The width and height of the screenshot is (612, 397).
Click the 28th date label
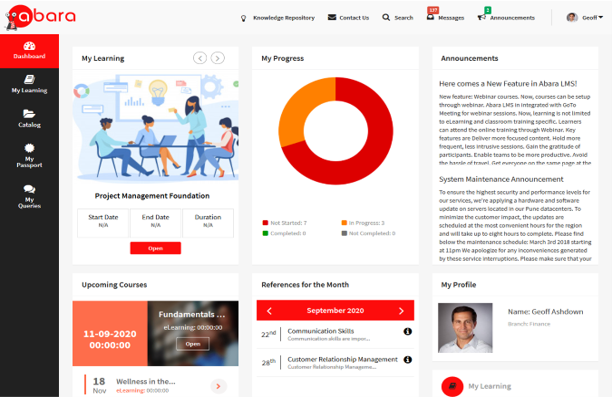point(269,362)
